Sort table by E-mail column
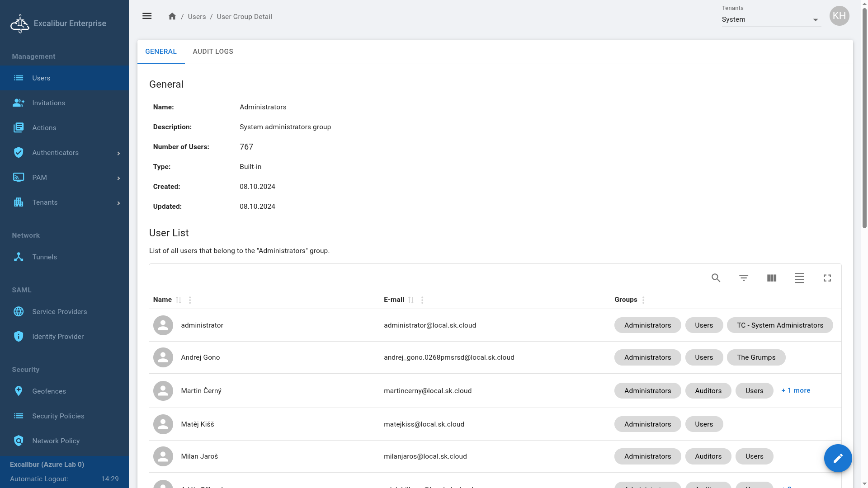This screenshot has width=868, height=488. [x=411, y=300]
